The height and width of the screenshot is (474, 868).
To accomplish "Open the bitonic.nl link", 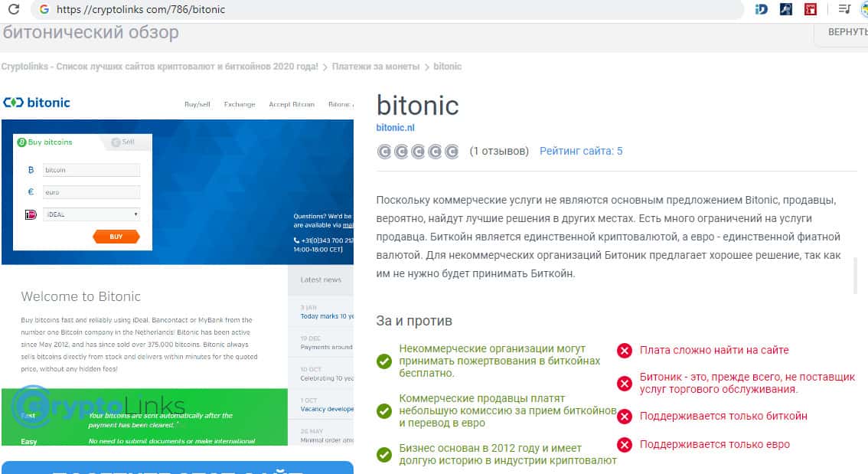I will click(x=395, y=127).
